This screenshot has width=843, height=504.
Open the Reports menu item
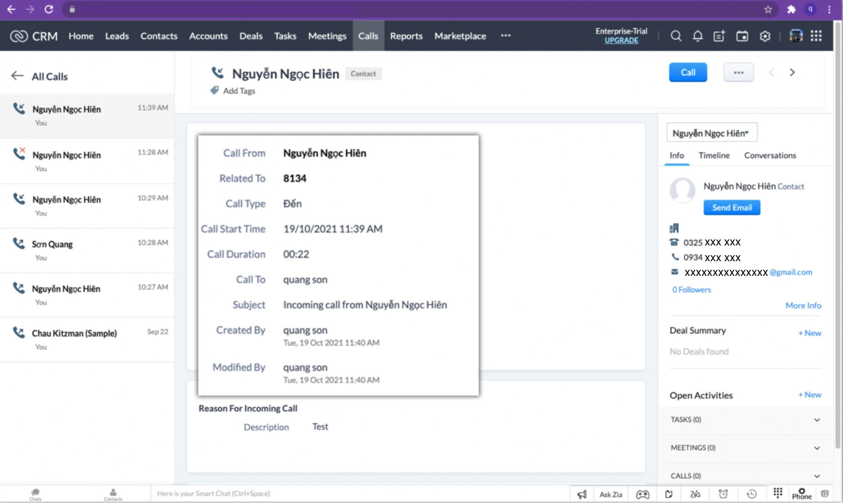click(406, 36)
